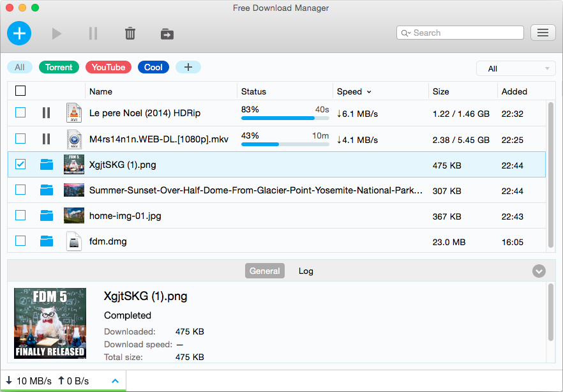This screenshot has height=392, width=563.
Task: Click the FDM 5 preview image
Action: pyautogui.click(x=50, y=323)
